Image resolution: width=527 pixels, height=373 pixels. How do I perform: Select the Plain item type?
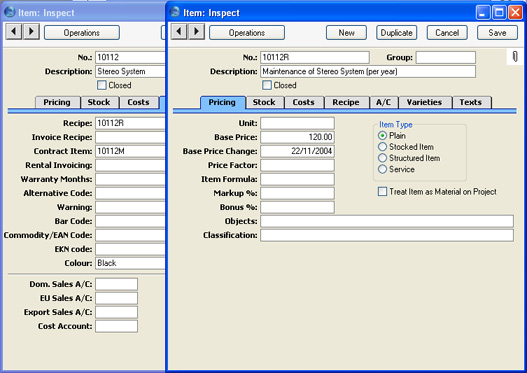click(382, 135)
